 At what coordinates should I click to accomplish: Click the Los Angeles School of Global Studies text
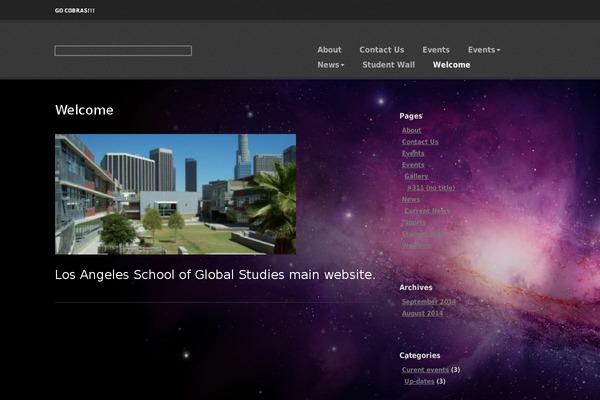coord(215,274)
